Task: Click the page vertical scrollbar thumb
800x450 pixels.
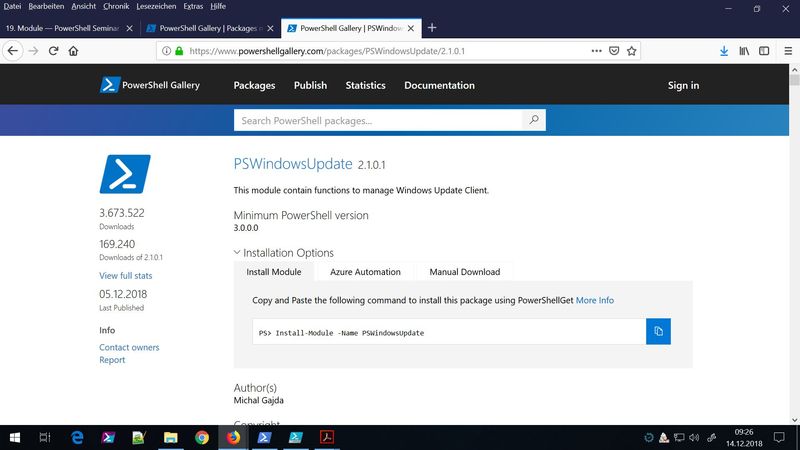Action: pos(794,80)
